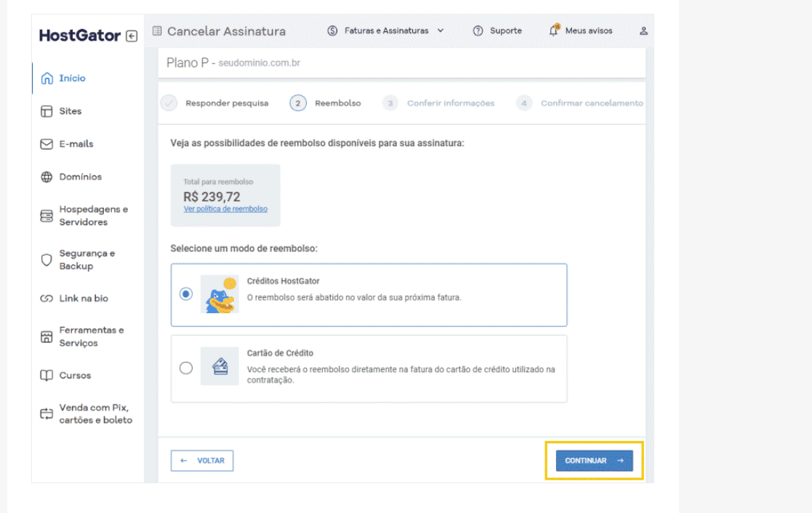This screenshot has width=812, height=513.
Task: Expand the Faturas e Assinaturas dropdown arrow
Action: (441, 31)
